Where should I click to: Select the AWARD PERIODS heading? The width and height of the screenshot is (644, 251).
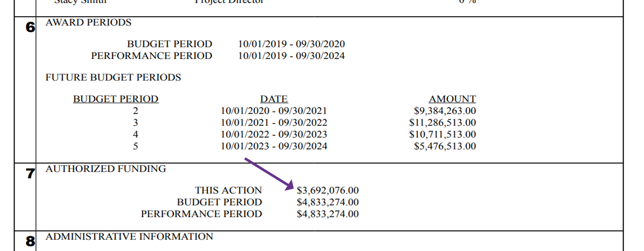(x=88, y=22)
